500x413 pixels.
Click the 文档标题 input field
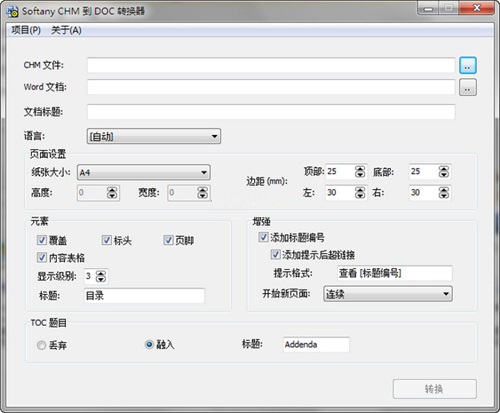point(271,112)
